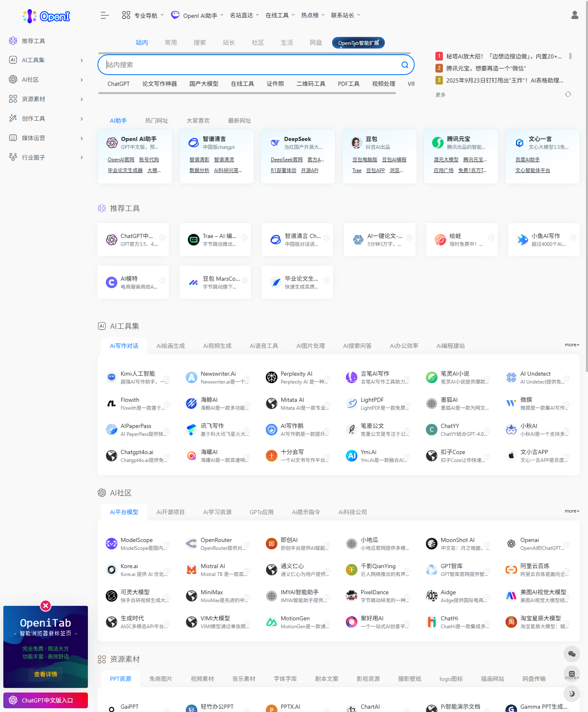Click the ChatGPT中文版入口 button
The height and width of the screenshot is (712, 588).
point(46,700)
